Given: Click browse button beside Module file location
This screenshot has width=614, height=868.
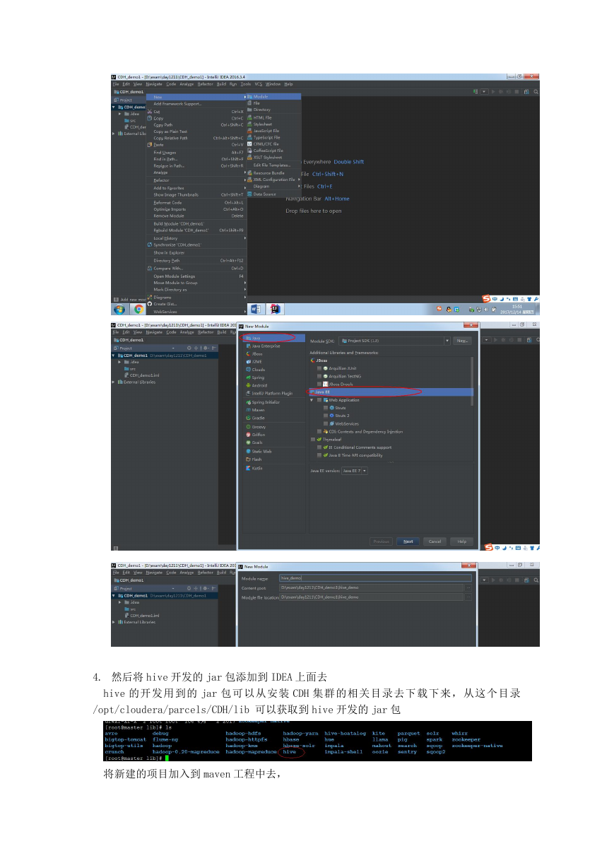Looking at the screenshot, I should coord(468,597).
